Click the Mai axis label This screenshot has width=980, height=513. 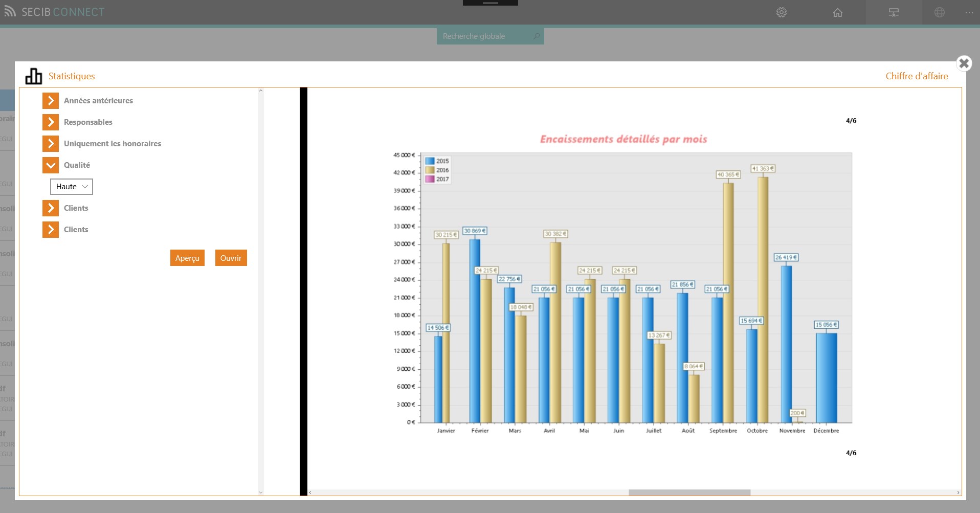click(x=584, y=431)
